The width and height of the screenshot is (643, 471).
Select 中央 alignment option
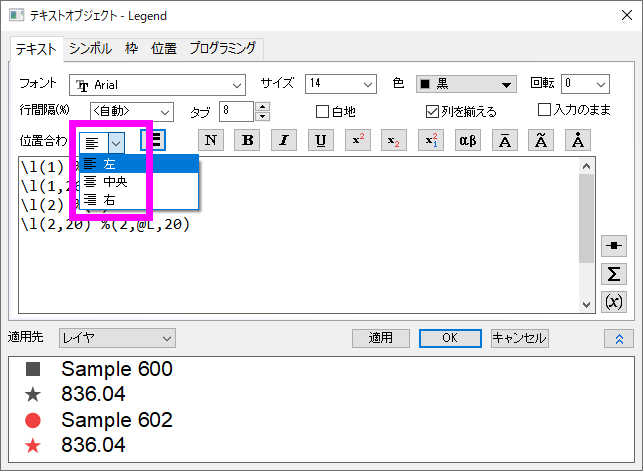point(139,182)
